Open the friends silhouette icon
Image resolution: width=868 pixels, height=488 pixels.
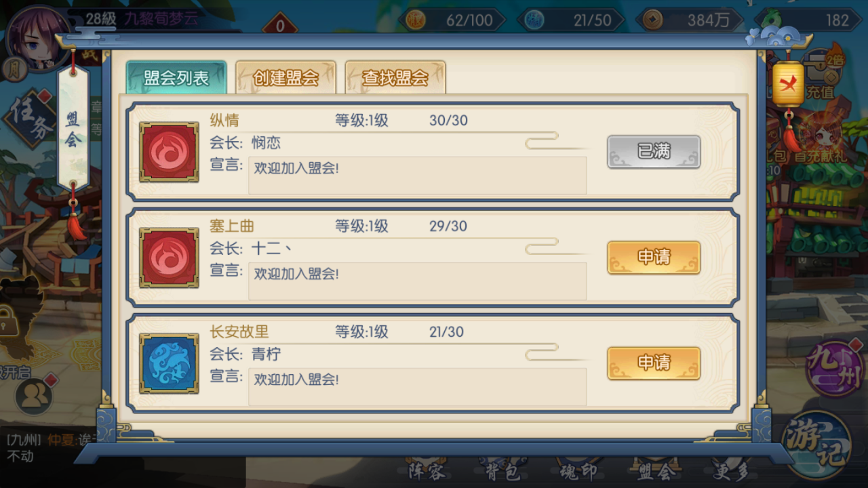(34, 394)
